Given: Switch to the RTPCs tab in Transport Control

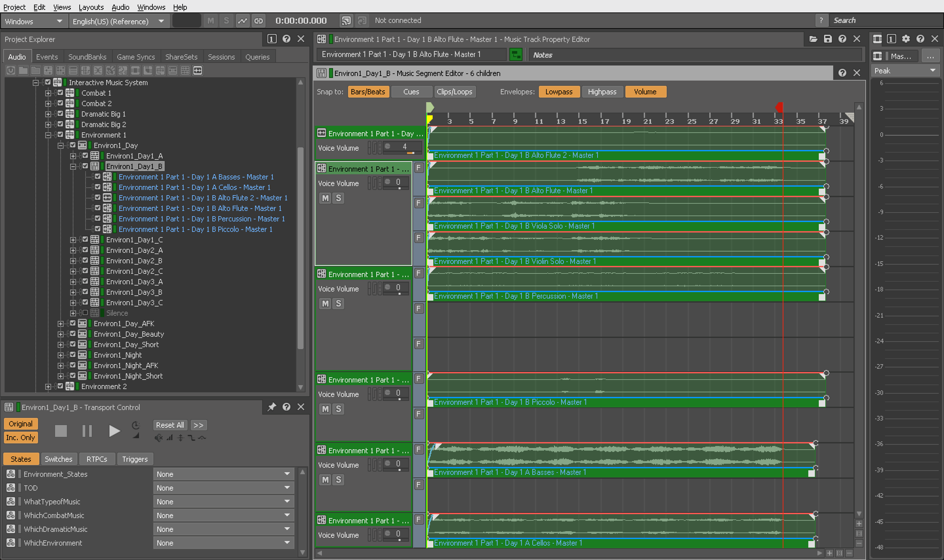Looking at the screenshot, I should [97, 459].
